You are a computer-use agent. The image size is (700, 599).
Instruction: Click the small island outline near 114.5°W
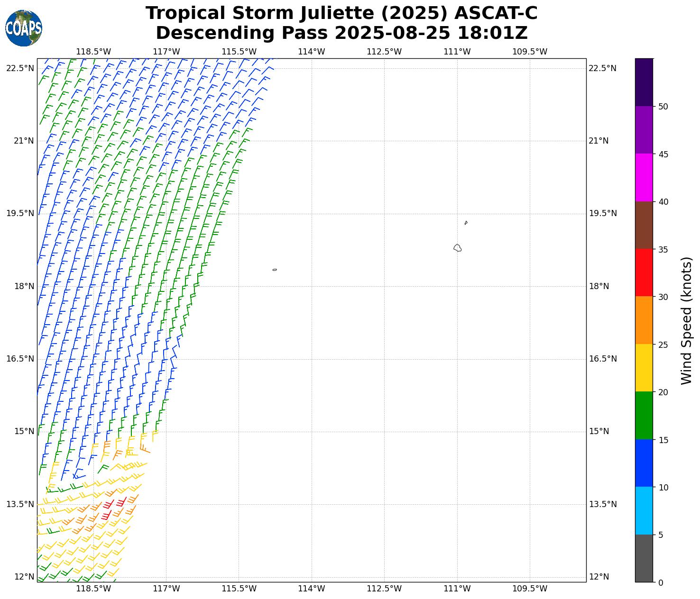click(275, 270)
